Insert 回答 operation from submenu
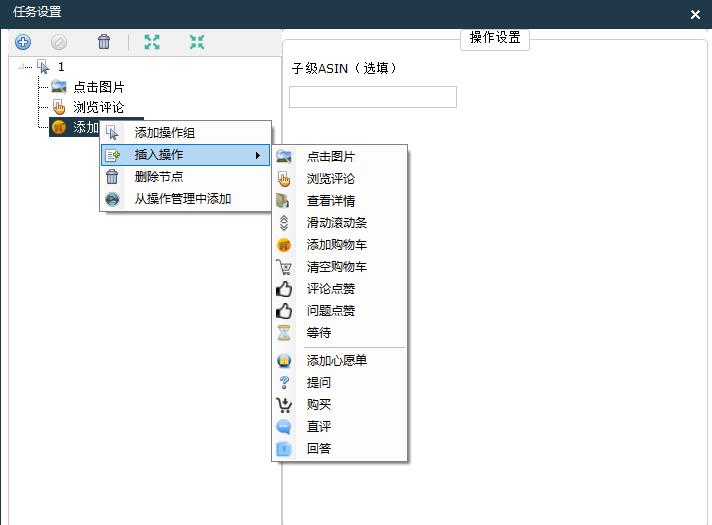This screenshot has height=525, width=712. coord(340,449)
